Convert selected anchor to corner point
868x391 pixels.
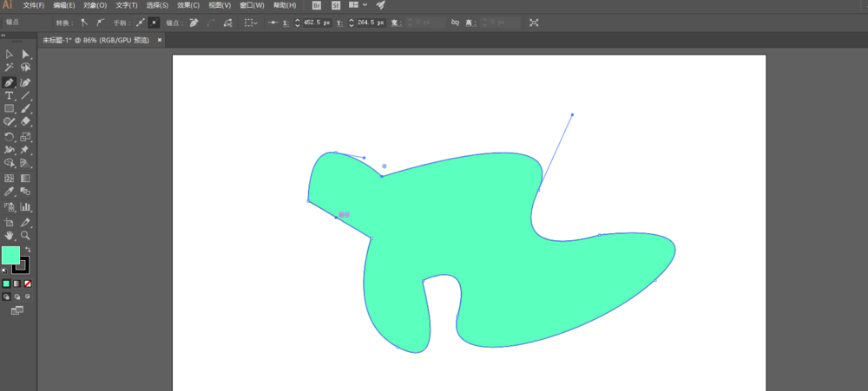84,23
